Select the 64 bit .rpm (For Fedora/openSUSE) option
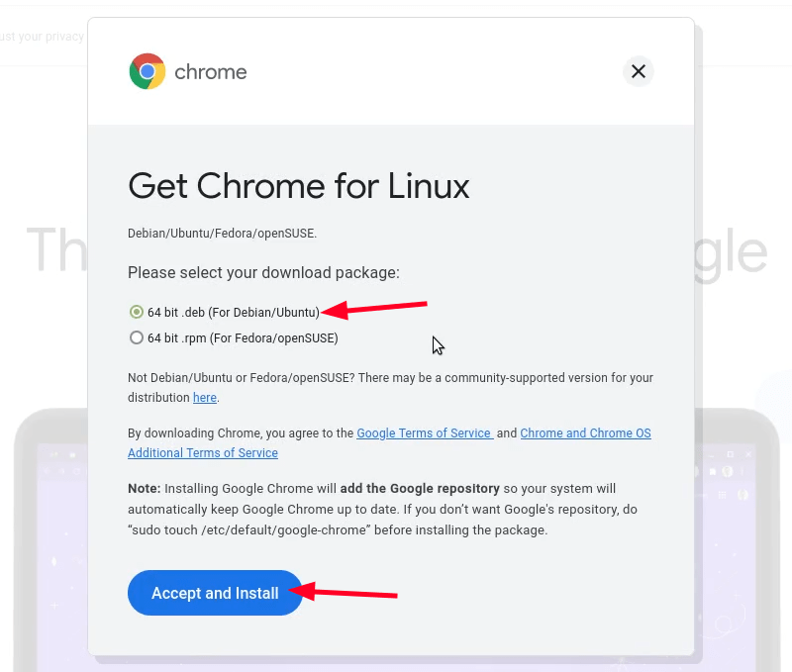 [x=137, y=337]
